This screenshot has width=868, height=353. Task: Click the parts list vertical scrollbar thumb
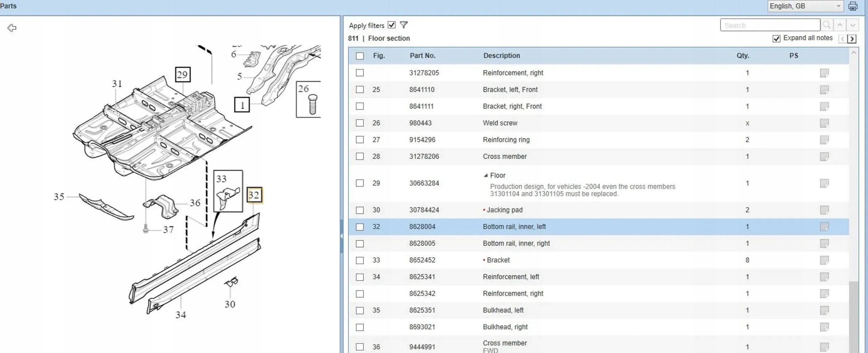[853, 317]
